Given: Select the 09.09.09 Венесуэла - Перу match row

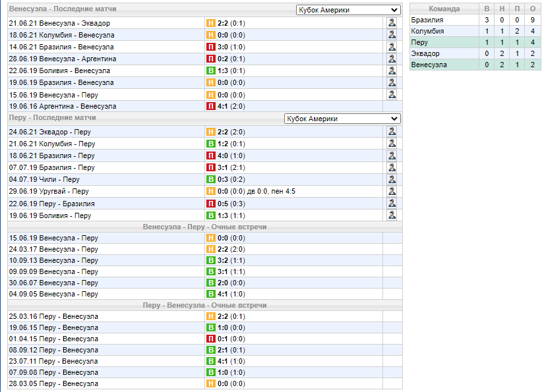Looking at the screenshot, I should (x=205, y=271).
